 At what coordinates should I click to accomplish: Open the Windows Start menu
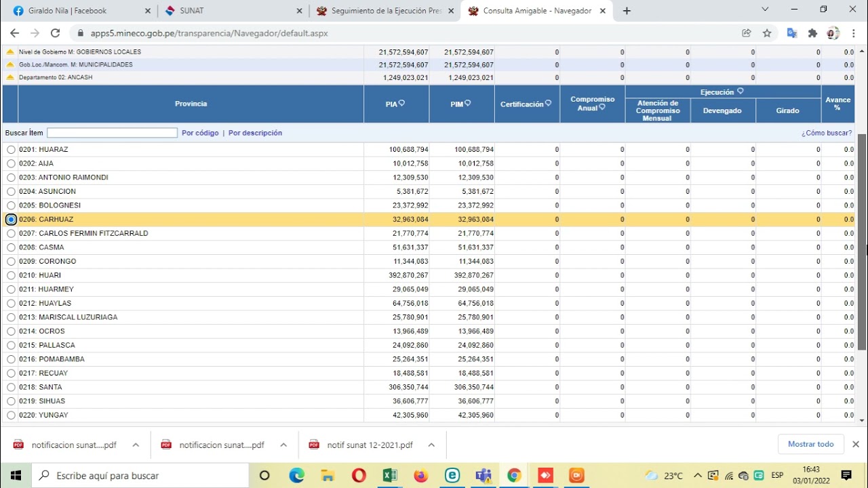(16, 475)
